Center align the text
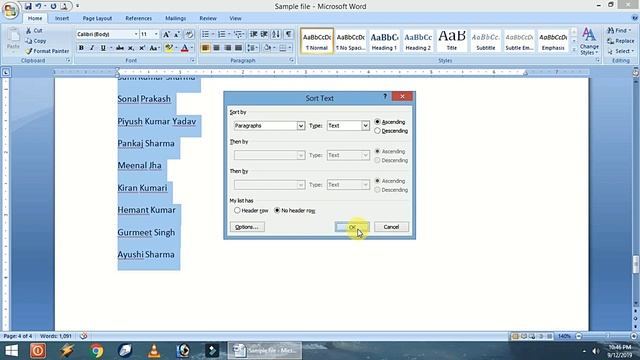The height and width of the screenshot is (360, 640). (216, 48)
